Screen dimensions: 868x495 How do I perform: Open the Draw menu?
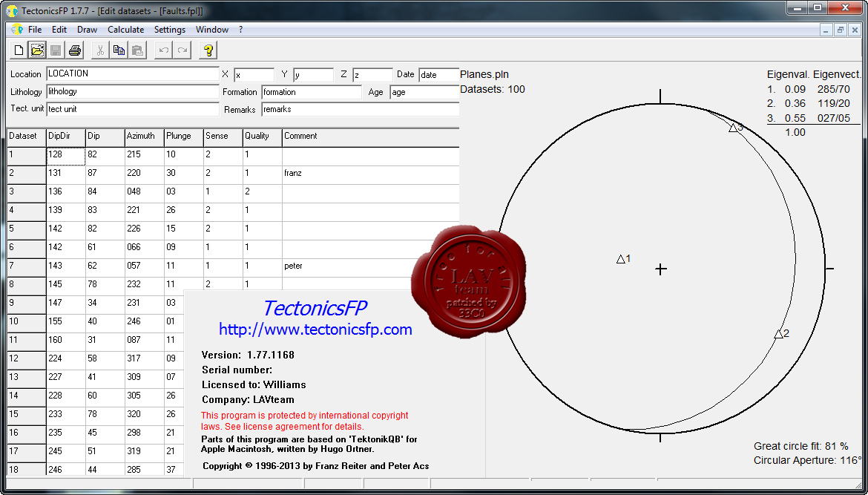point(87,30)
